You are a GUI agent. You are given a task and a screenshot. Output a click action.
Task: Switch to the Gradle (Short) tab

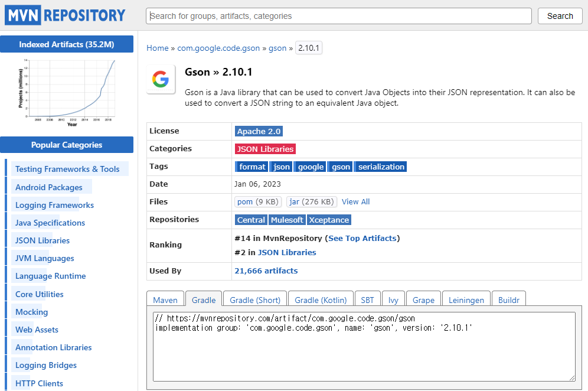pyautogui.click(x=255, y=300)
